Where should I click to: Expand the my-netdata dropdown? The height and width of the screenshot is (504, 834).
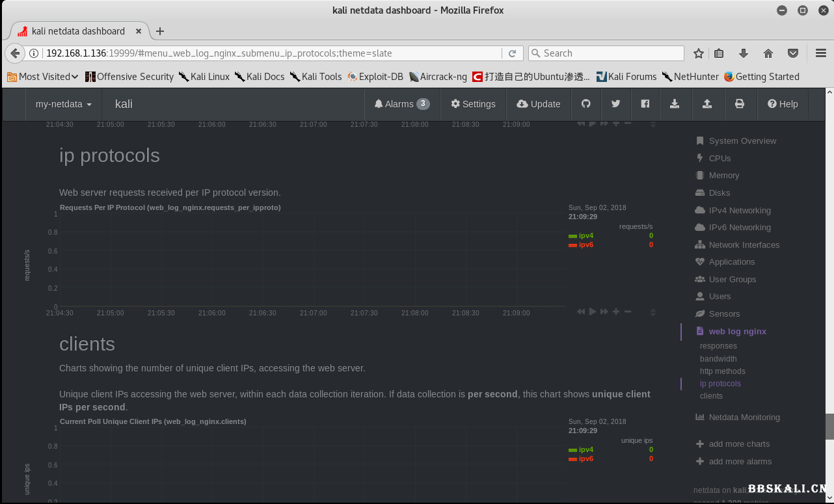[63, 104]
